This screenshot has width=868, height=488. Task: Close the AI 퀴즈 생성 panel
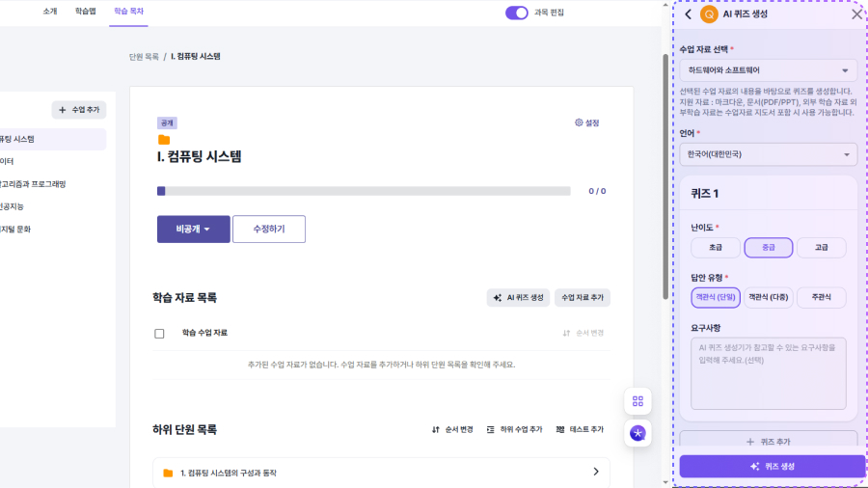(x=856, y=14)
